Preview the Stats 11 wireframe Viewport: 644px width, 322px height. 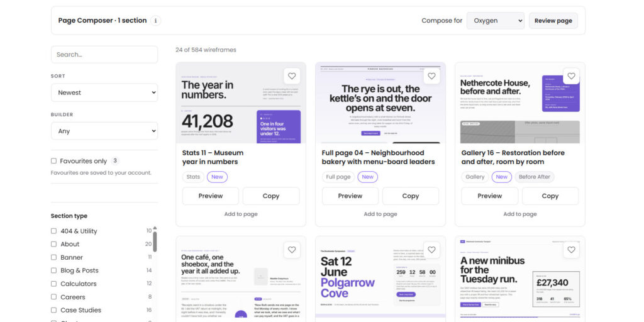211,196
